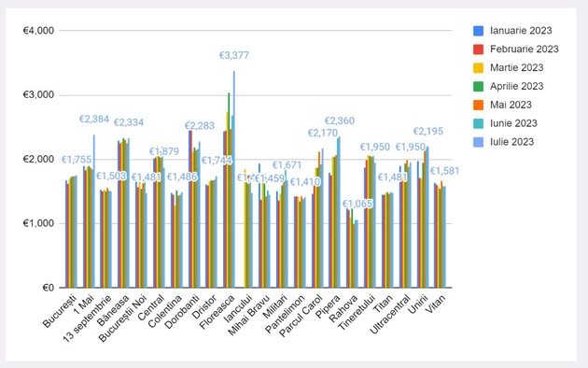Click the Iunie 2023 teal legend swatch

point(478,123)
